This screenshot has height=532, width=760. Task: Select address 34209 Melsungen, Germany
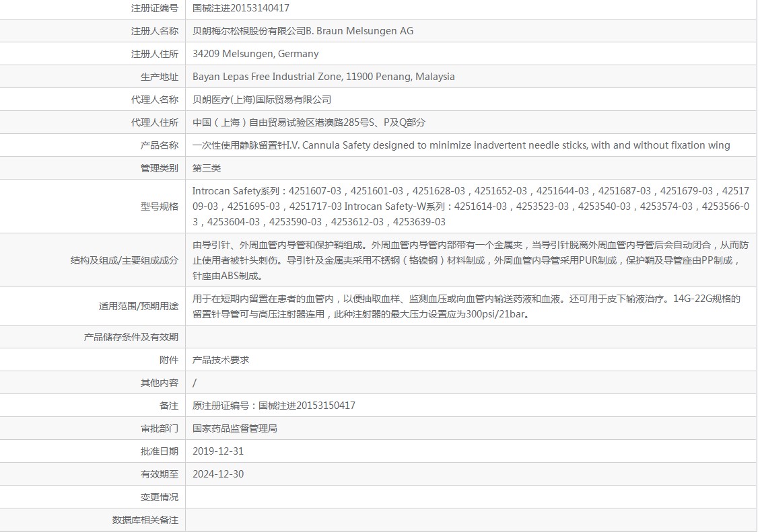coord(255,54)
